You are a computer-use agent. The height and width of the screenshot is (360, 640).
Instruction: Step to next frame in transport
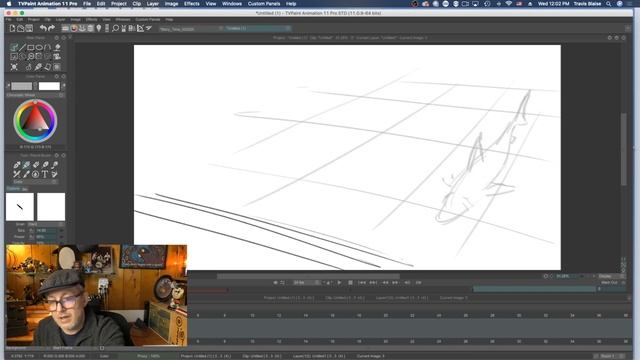point(395,282)
